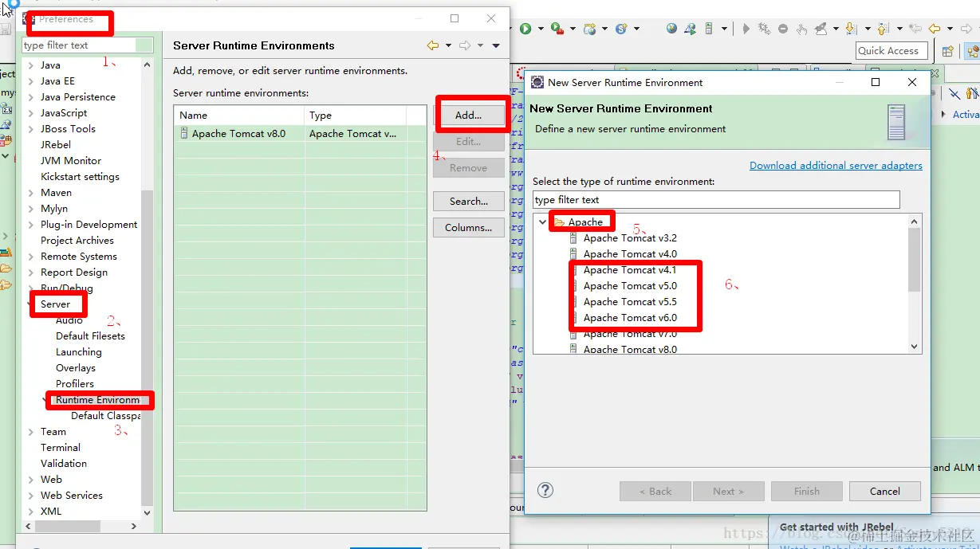Select Apache Tomcat v5.5 in the list
980x549 pixels.
point(630,302)
